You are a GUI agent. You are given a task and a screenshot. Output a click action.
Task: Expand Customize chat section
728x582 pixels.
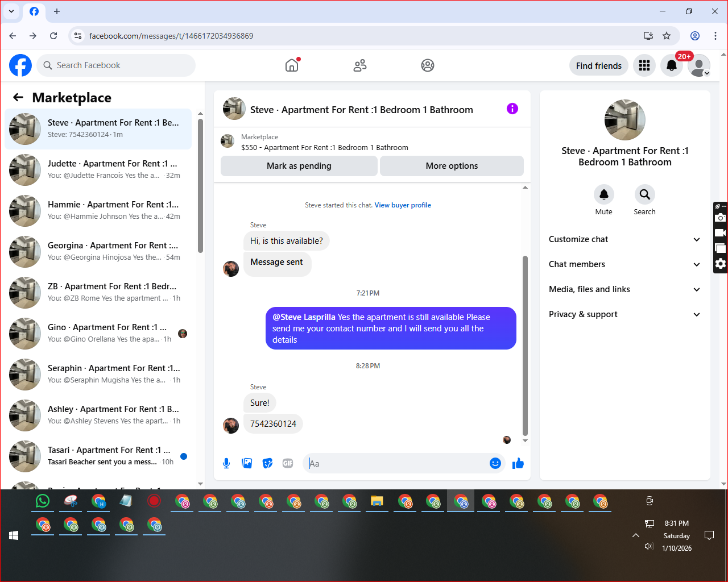624,239
